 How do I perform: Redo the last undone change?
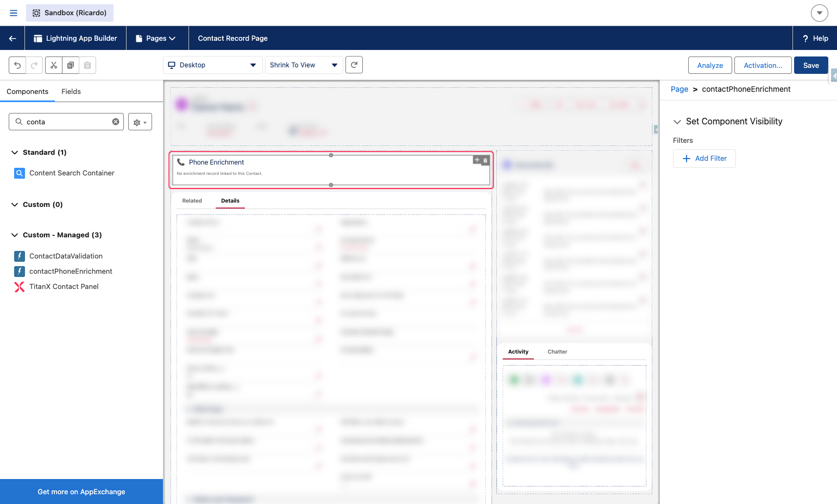point(34,65)
